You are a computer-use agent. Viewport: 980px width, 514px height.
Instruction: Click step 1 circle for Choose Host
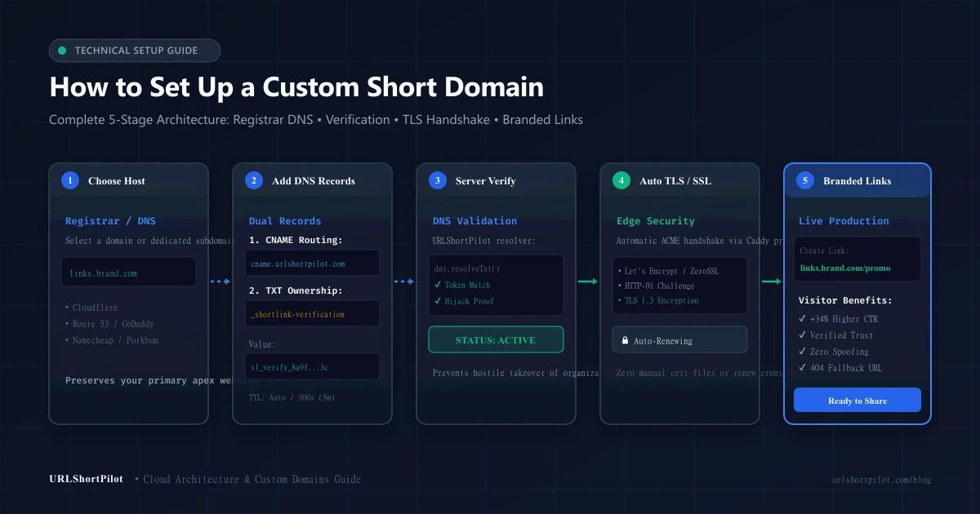pos(70,180)
